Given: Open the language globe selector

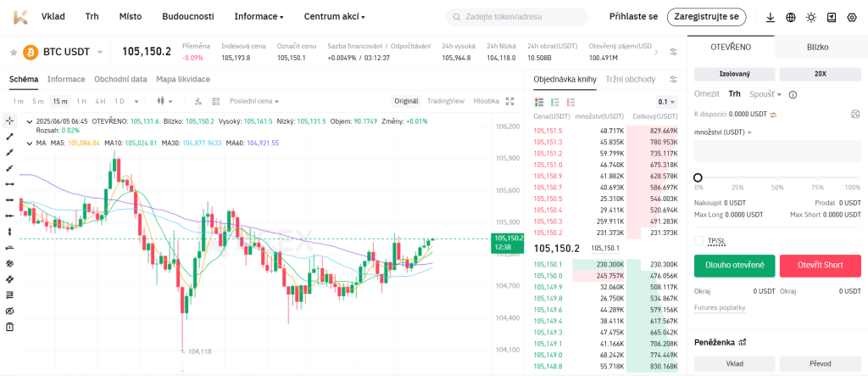Looking at the screenshot, I should 790,17.
